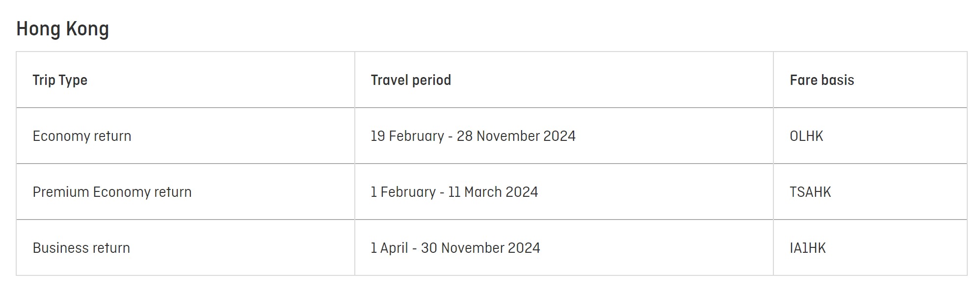The width and height of the screenshot is (980, 296).
Task: Click the 1 April start date
Action: 389,248
